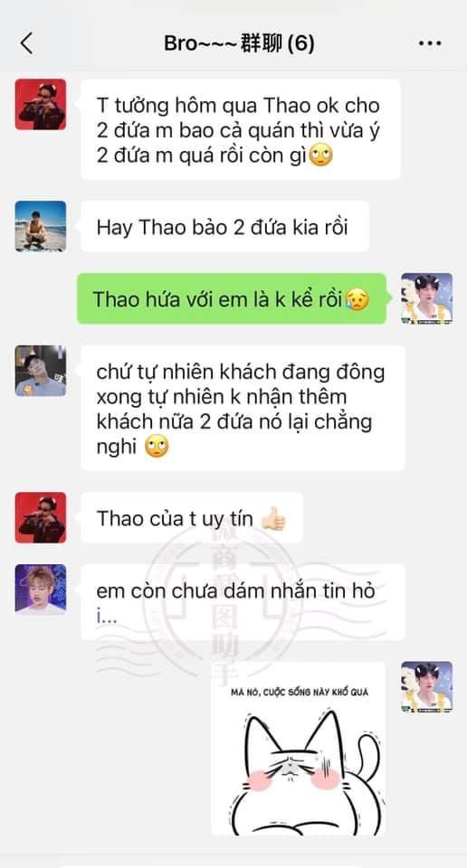Screen dimensions: 467x868
Task: Tap the back arrow in the header
Action: click(x=26, y=43)
